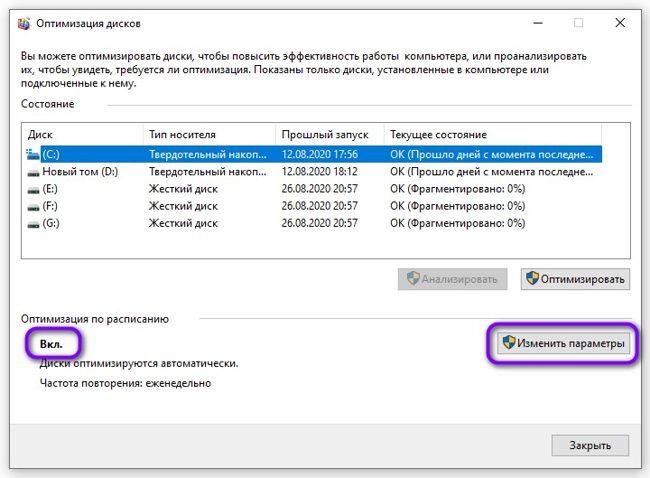
Task: Click date 12.08.2020 17:56
Action: 320,154
